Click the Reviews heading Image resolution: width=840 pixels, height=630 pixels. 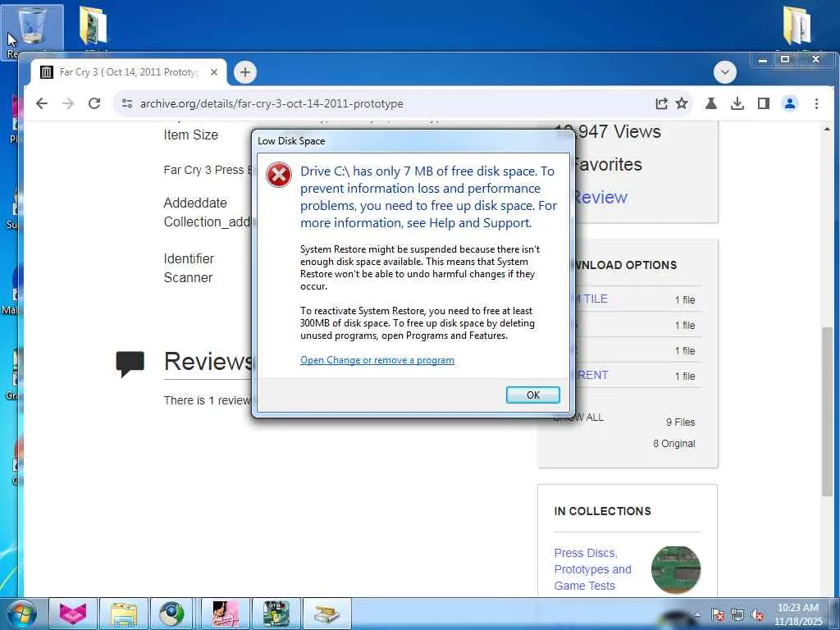click(x=208, y=361)
